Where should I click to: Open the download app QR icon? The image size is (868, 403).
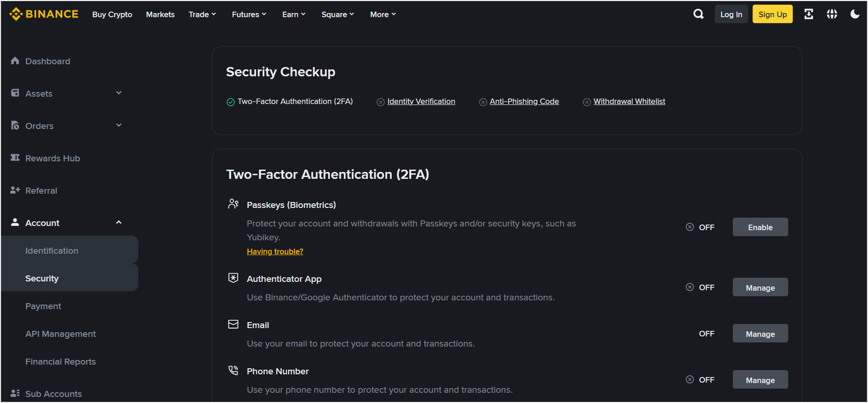808,14
